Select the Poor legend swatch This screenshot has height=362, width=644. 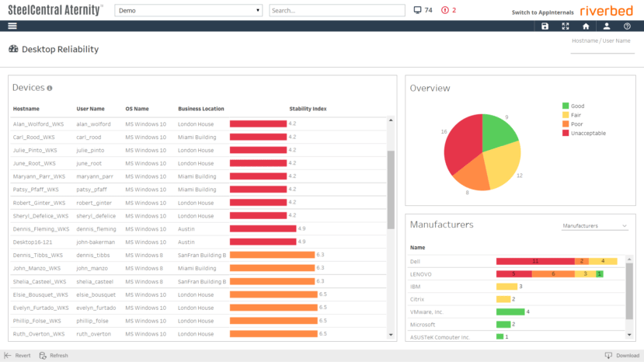click(566, 124)
